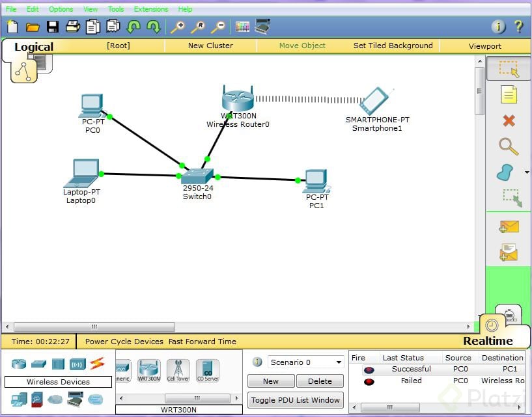Expand the shape tool dropdown arrow

pyautogui.click(x=527, y=172)
